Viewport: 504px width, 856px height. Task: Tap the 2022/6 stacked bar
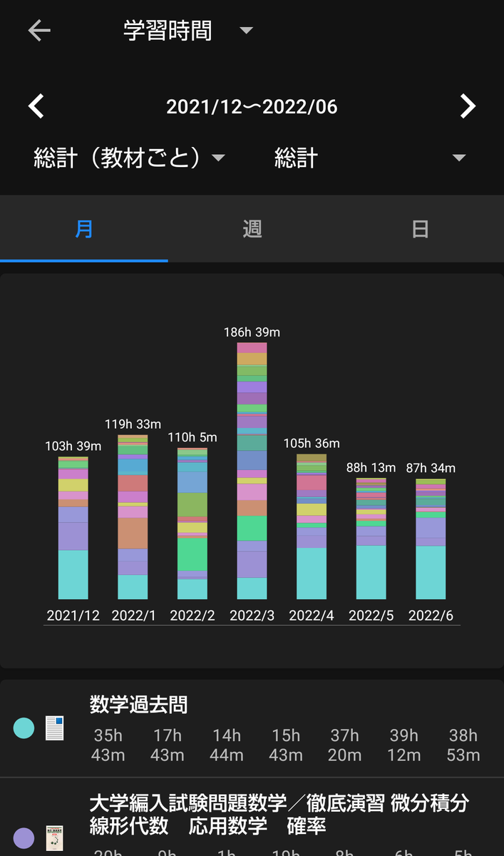[431, 539]
